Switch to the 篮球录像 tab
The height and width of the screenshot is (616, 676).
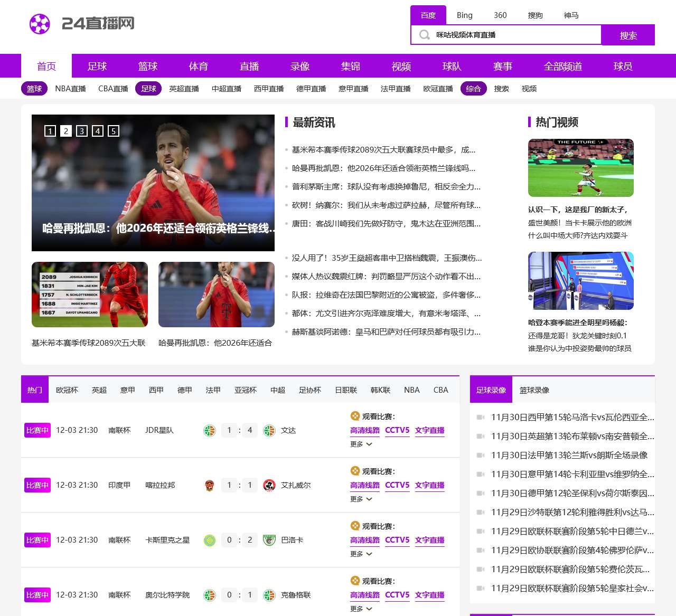click(x=534, y=390)
